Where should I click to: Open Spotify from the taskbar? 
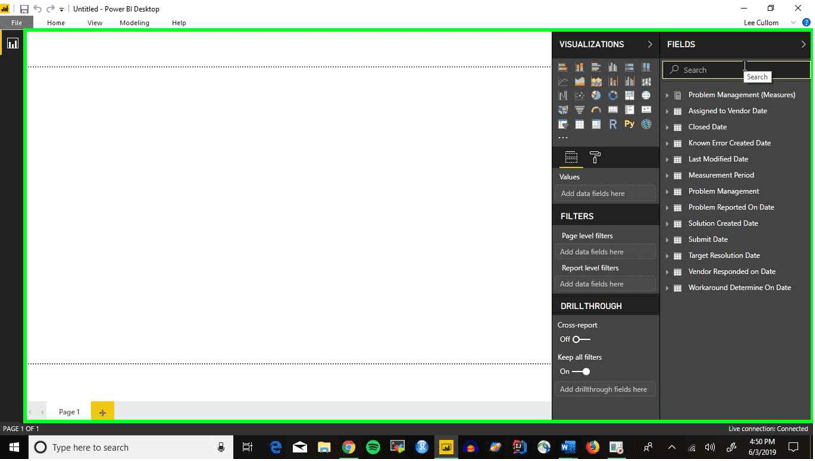point(373,447)
